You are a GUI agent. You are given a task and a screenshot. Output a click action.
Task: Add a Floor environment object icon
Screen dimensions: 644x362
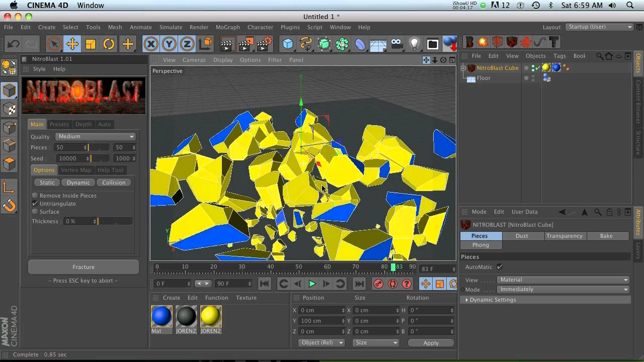point(378,44)
